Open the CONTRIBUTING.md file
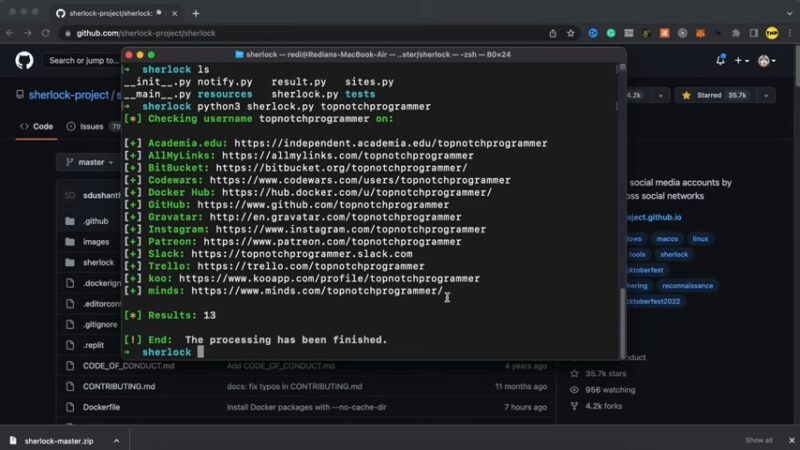Screen dimensions: 800x450 pyautogui.click(x=119, y=386)
